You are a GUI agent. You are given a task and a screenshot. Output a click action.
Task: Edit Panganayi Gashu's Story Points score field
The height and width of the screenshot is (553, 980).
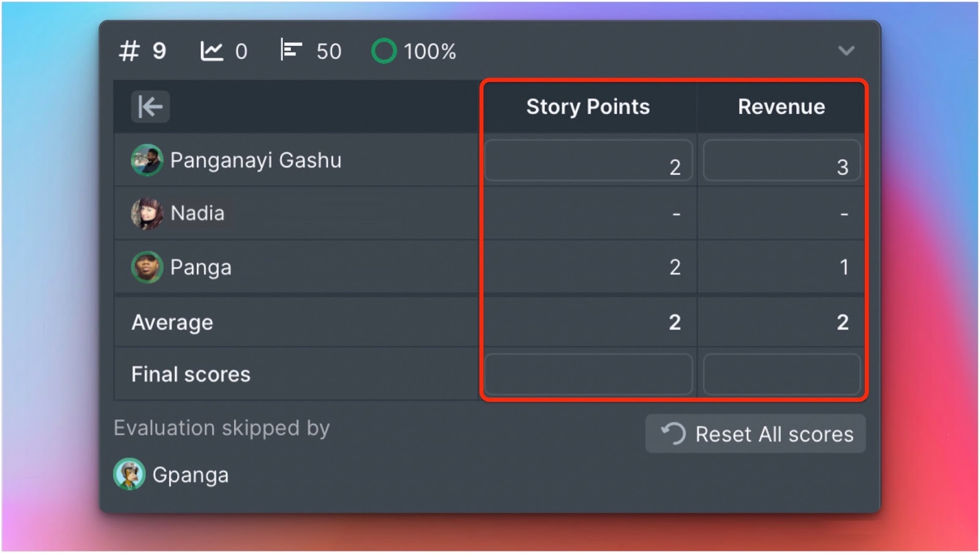589,160
